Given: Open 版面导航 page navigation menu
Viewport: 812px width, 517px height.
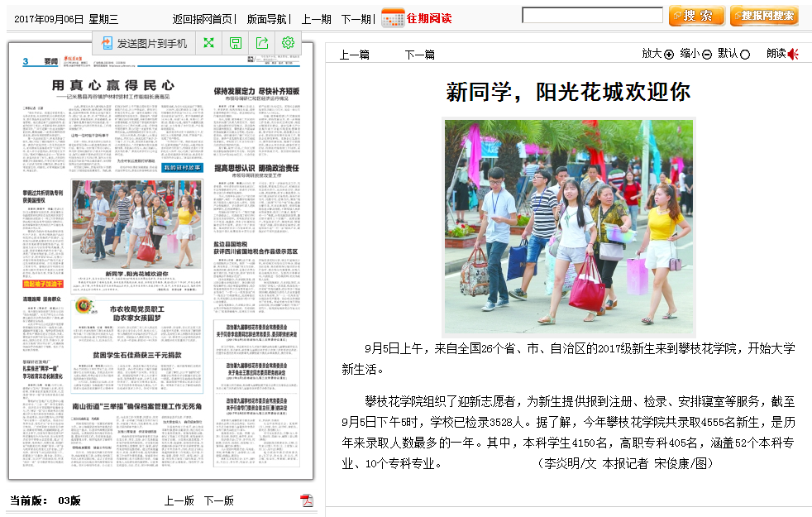Looking at the screenshot, I should 268,18.
